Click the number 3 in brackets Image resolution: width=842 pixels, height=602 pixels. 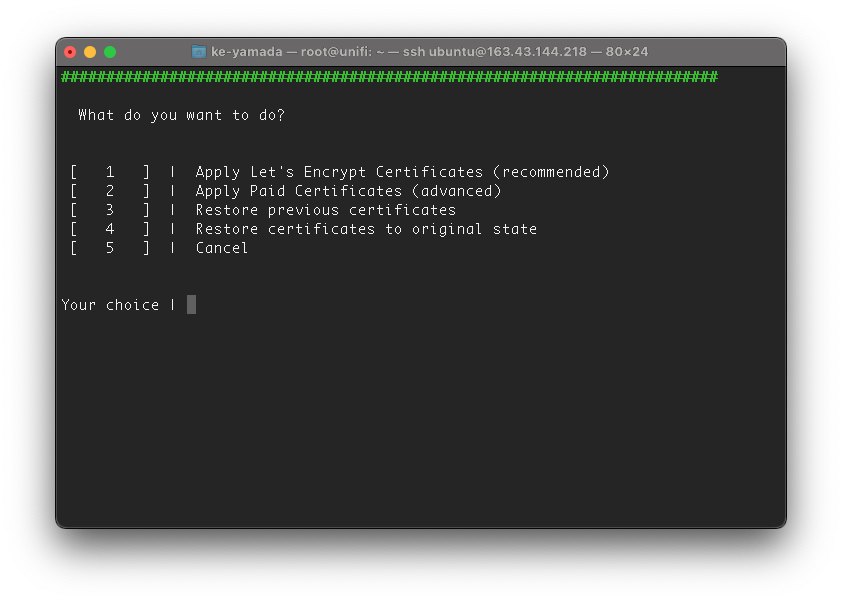tap(110, 210)
